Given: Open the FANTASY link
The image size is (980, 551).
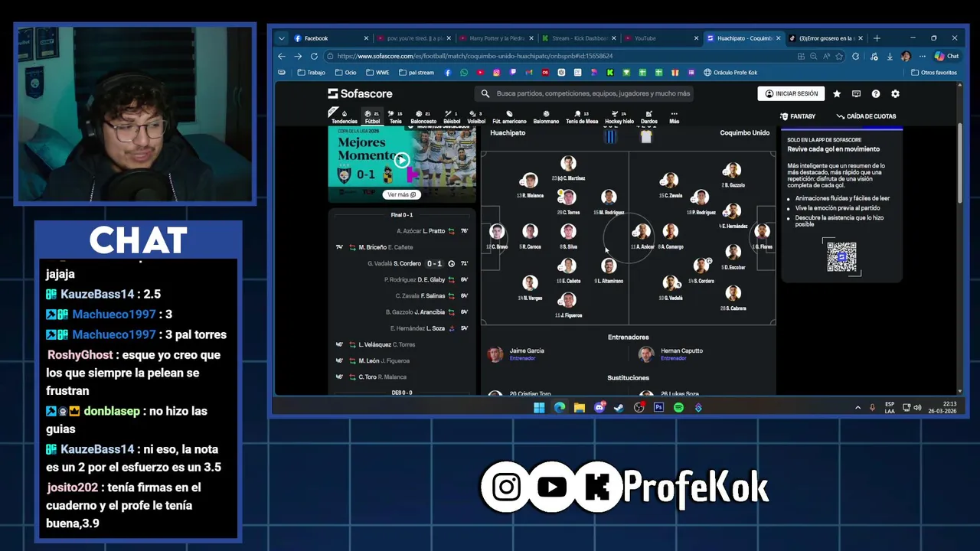Looking at the screenshot, I should point(798,116).
